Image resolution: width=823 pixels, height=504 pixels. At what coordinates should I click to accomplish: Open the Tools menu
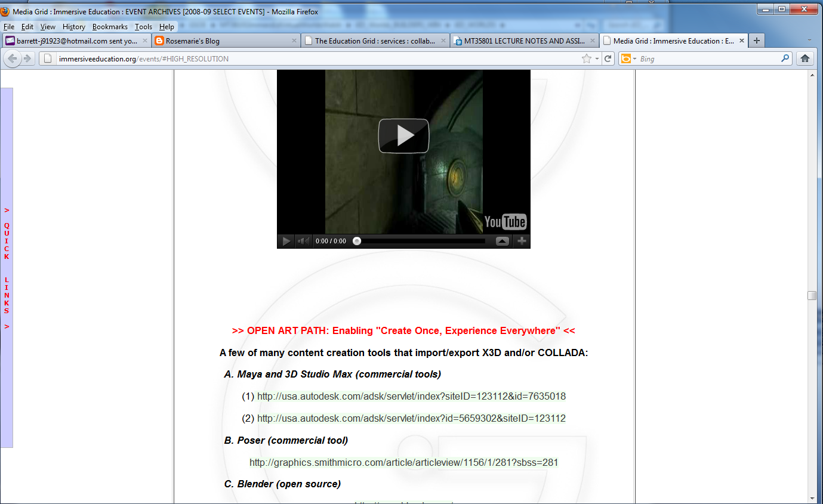point(143,27)
